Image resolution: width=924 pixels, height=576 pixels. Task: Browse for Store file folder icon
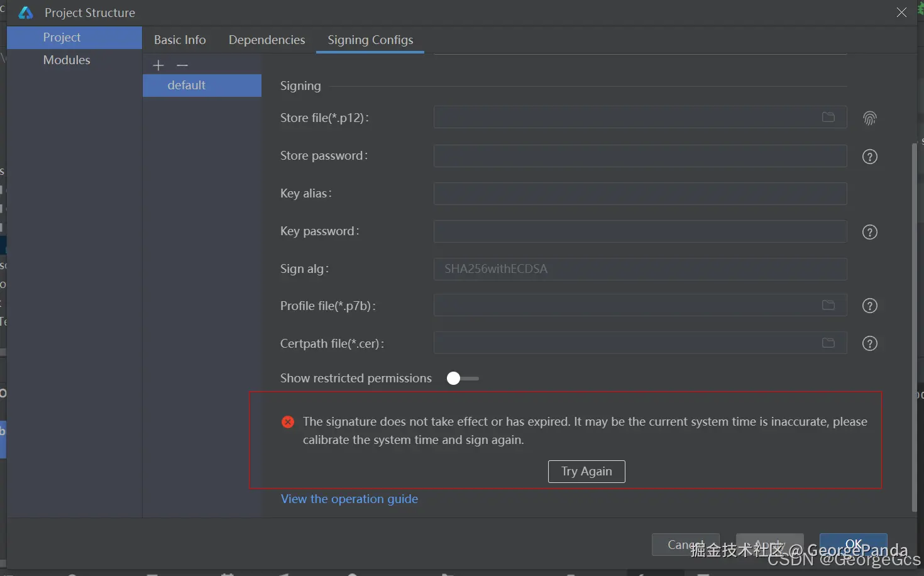pos(828,117)
